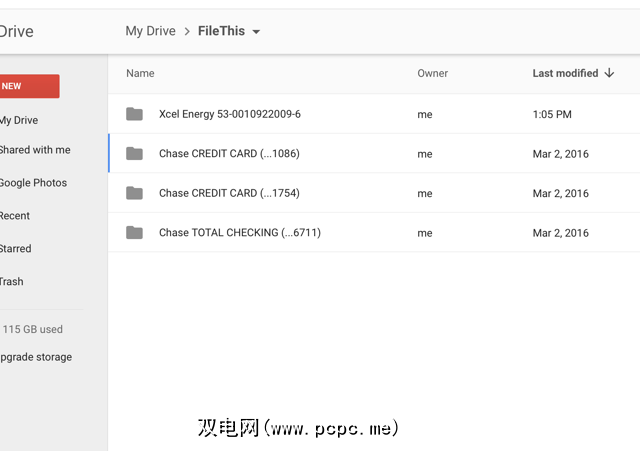
Task: Click the NEW button
Action: [x=28, y=86]
